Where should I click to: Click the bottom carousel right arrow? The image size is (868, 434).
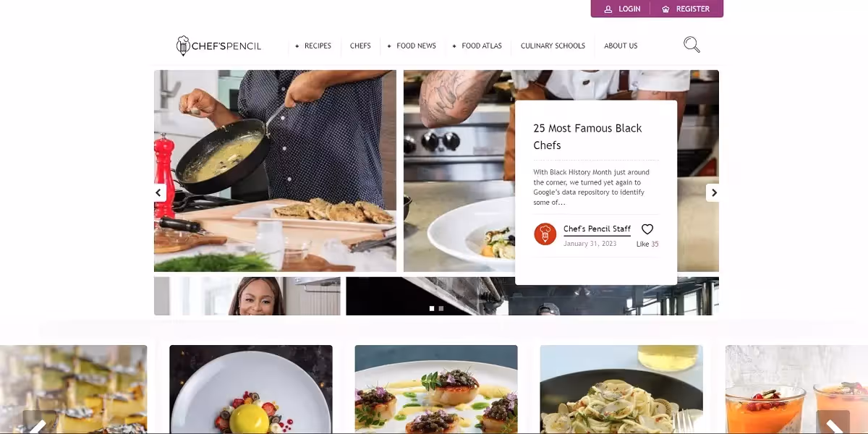(833, 425)
